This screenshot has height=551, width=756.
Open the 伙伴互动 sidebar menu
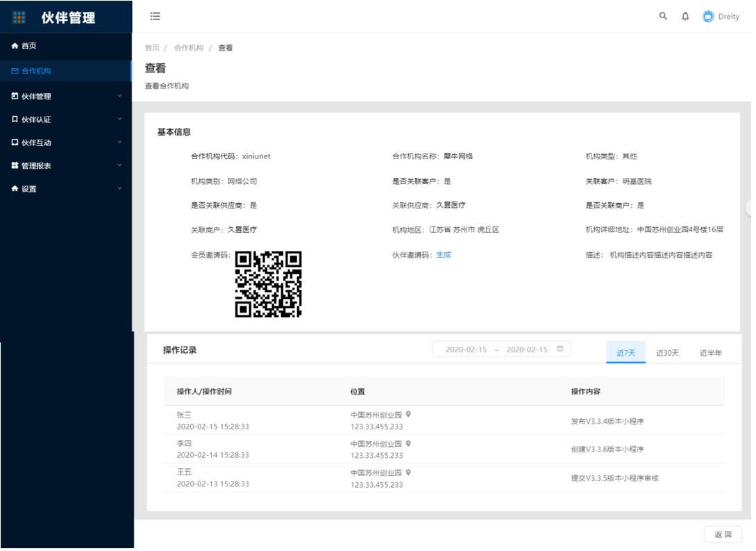[x=66, y=142]
